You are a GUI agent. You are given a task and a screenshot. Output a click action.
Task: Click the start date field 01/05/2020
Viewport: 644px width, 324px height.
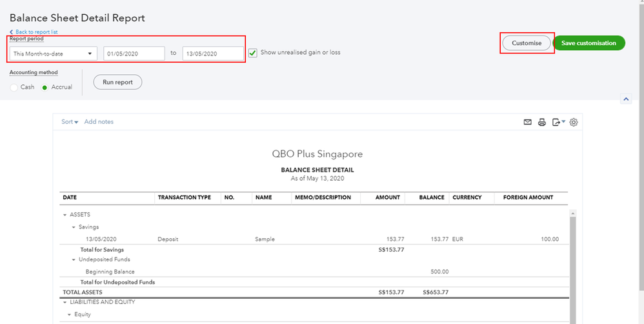coord(134,54)
